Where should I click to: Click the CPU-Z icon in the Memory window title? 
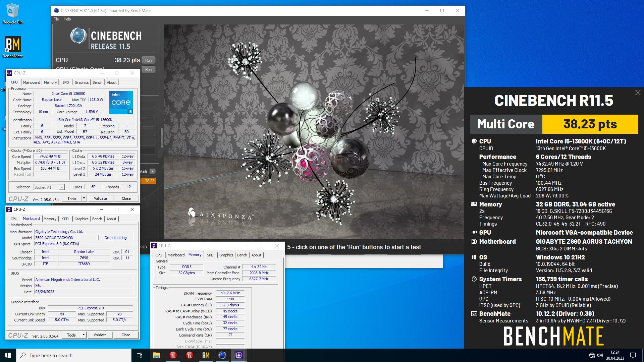tap(154, 246)
